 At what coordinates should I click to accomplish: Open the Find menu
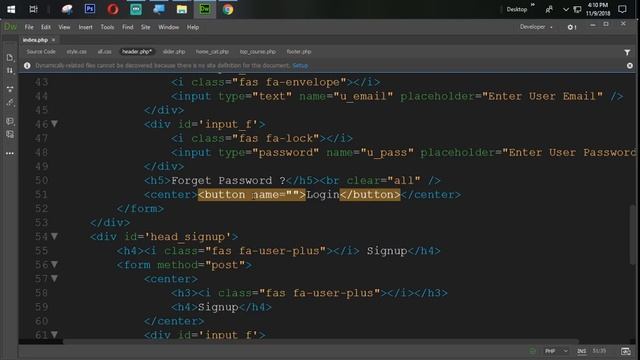pyautogui.click(x=128, y=27)
